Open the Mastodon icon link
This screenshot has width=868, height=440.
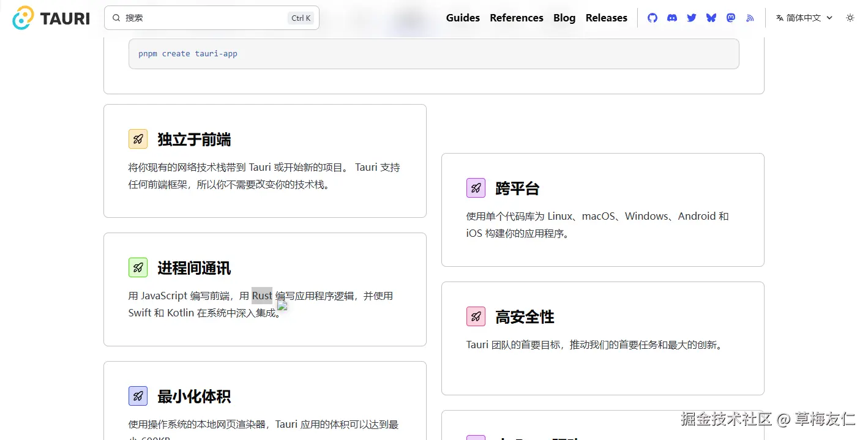click(731, 18)
